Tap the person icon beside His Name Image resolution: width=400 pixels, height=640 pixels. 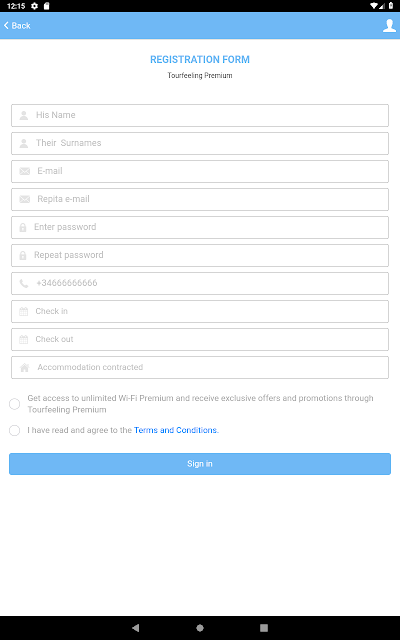(x=24, y=115)
